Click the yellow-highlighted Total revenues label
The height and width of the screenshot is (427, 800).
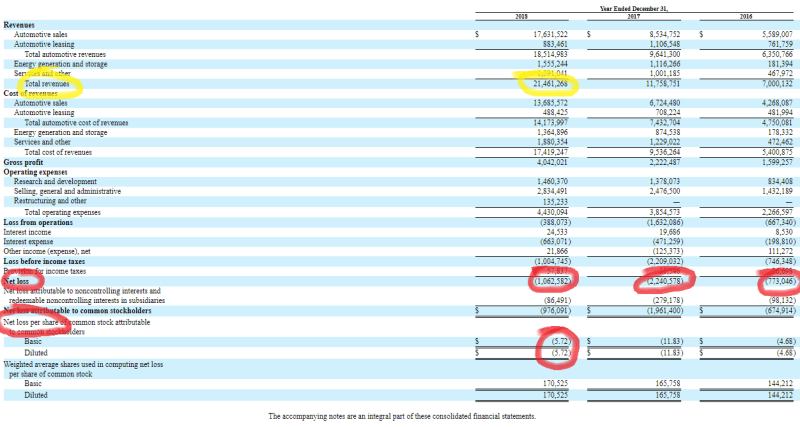[46, 84]
